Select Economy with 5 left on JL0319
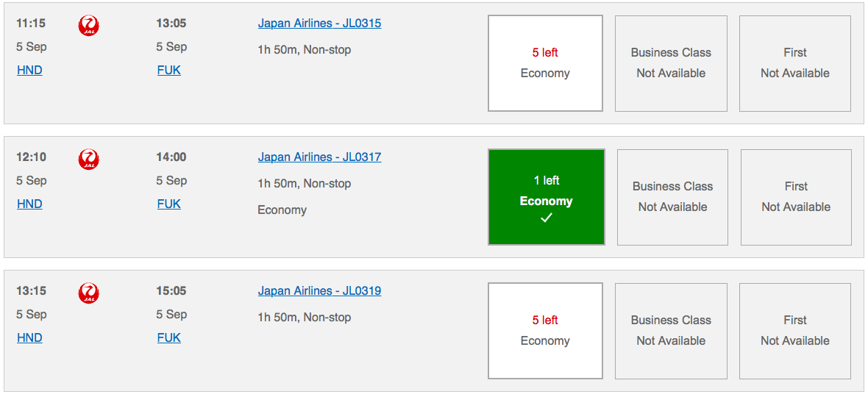Image resolution: width=868 pixels, height=397 pixels. pyautogui.click(x=545, y=331)
